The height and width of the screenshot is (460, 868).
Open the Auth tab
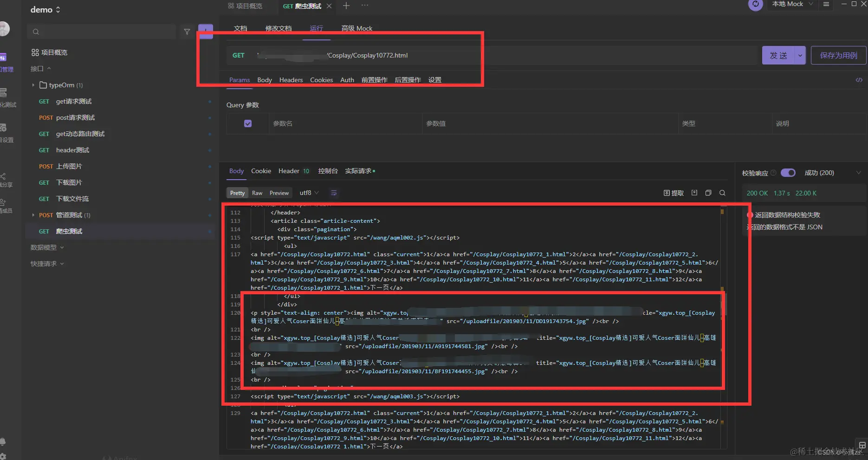(x=347, y=80)
